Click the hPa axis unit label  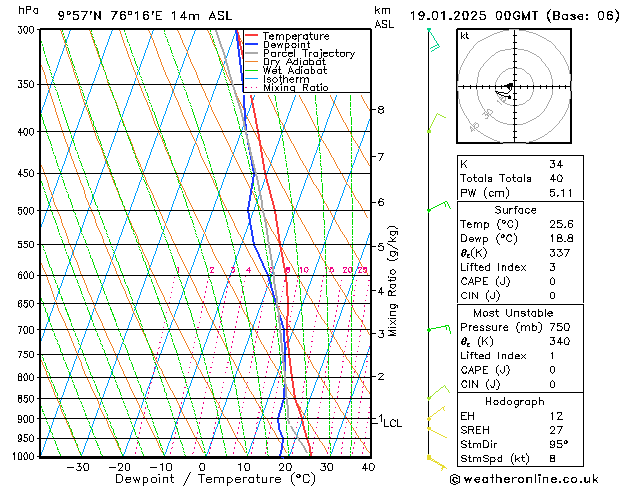pyautogui.click(x=28, y=10)
